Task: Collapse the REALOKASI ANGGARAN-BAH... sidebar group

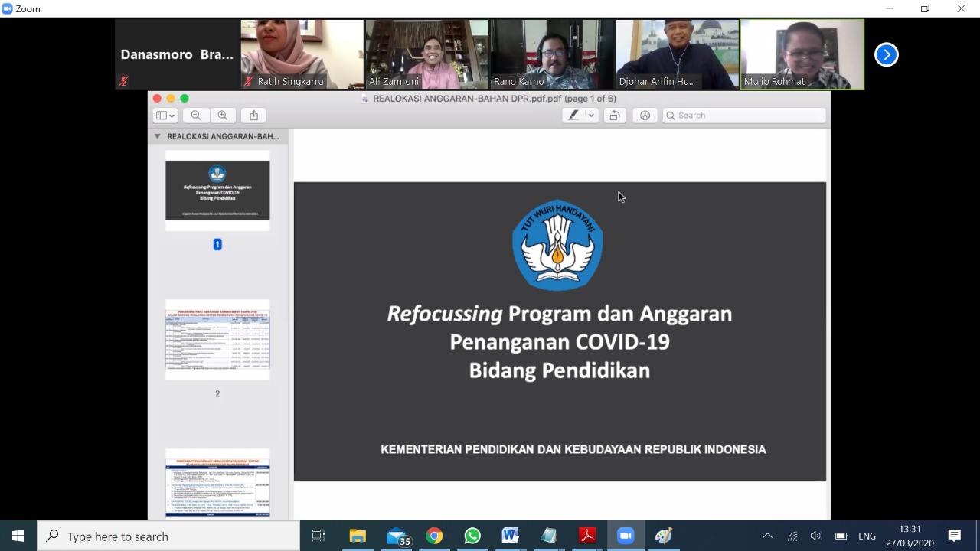Action: 158,136
